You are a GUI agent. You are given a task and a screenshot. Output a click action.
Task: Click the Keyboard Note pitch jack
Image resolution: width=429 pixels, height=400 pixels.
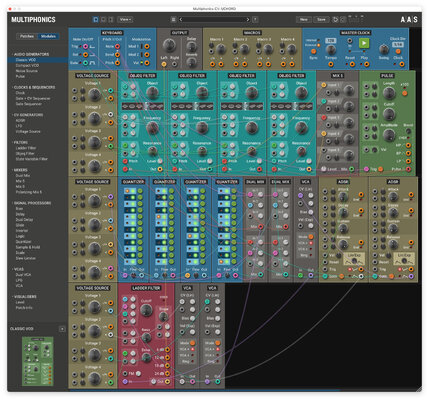[117, 47]
